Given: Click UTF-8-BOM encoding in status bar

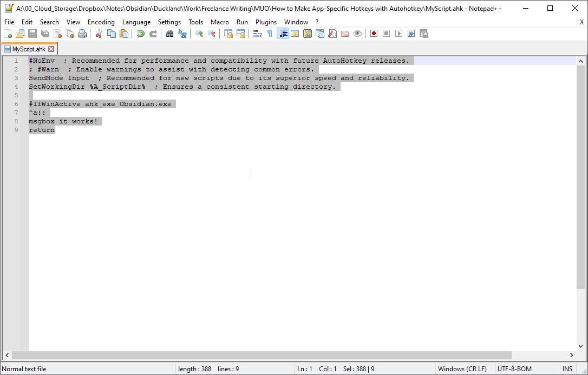Looking at the screenshot, I should [x=514, y=369].
